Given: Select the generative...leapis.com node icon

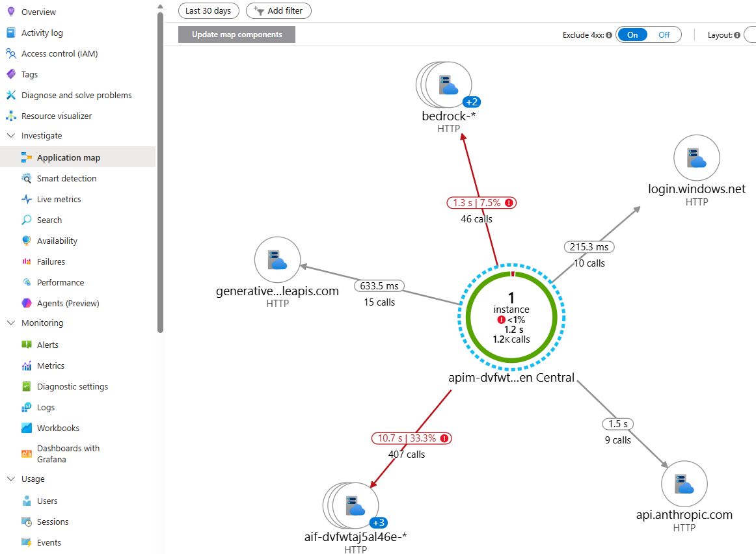Looking at the screenshot, I should (278, 259).
